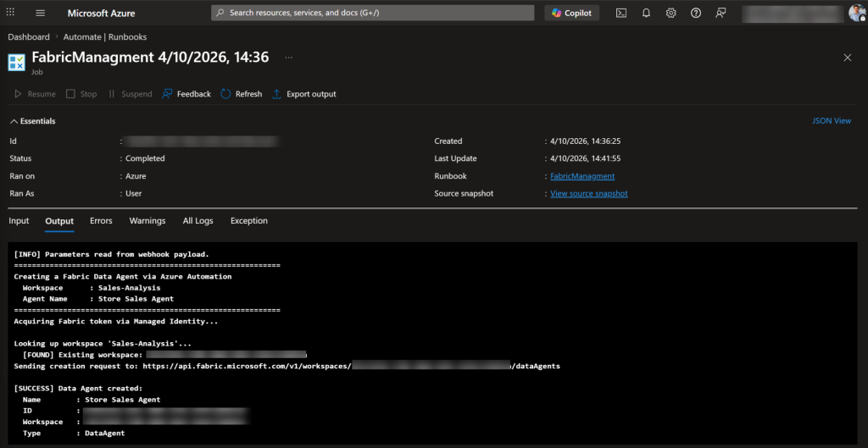
Task: Switch to the Input tab
Action: 19,221
